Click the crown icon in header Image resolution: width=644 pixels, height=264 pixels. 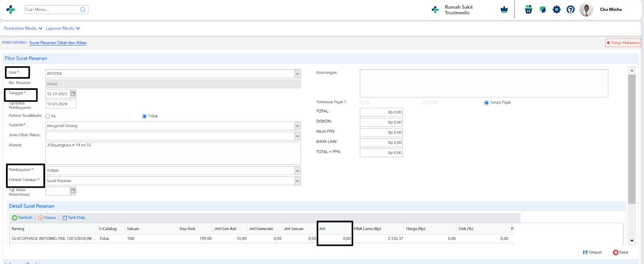[504, 10]
